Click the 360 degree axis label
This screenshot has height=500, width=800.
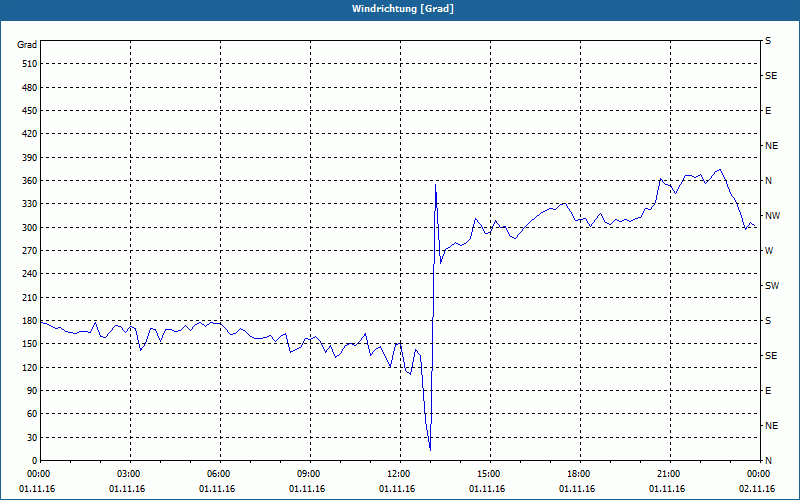click(x=30, y=181)
